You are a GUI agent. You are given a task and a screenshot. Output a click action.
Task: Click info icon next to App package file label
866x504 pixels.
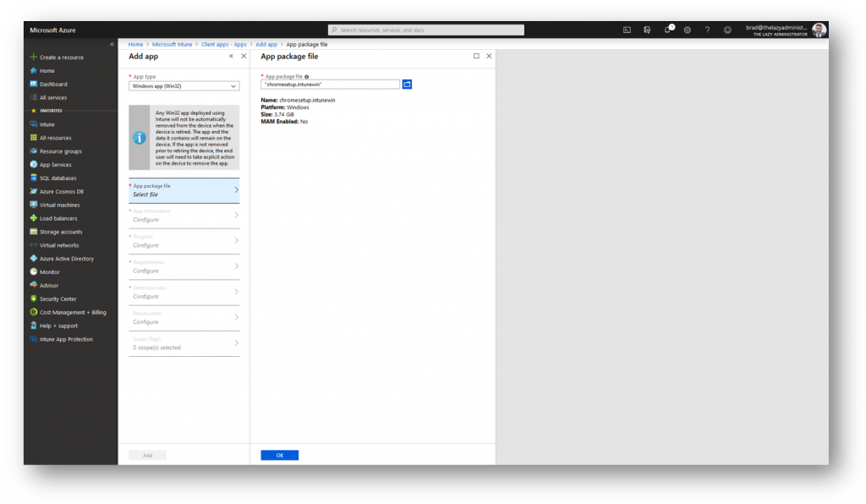306,77
